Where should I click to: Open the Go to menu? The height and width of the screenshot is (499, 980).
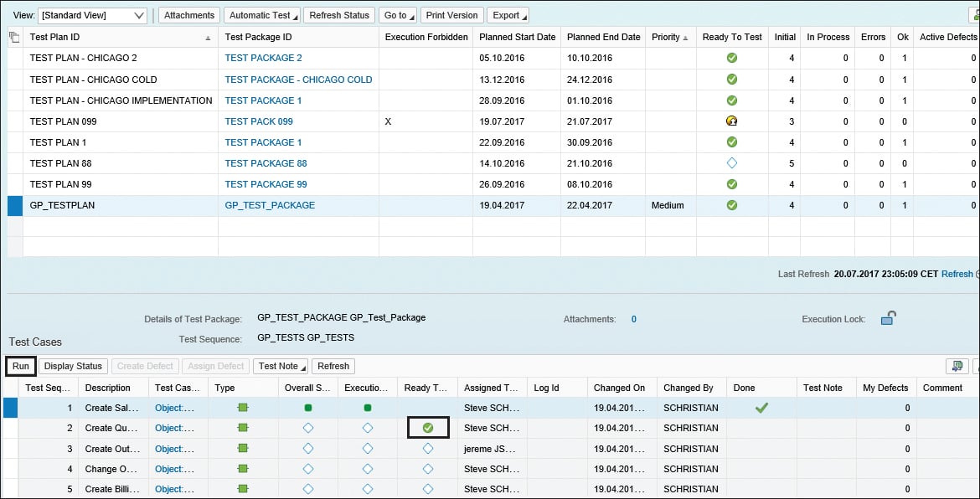(398, 15)
